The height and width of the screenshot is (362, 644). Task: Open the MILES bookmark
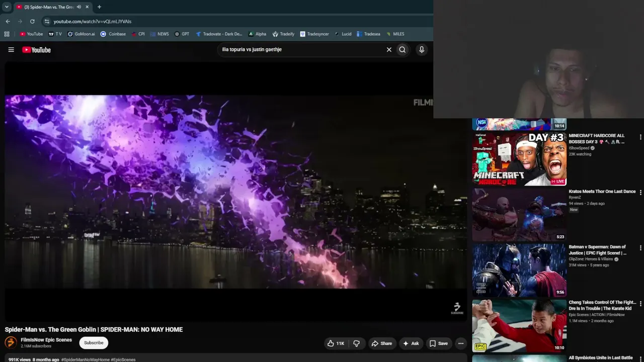[395, 34]
